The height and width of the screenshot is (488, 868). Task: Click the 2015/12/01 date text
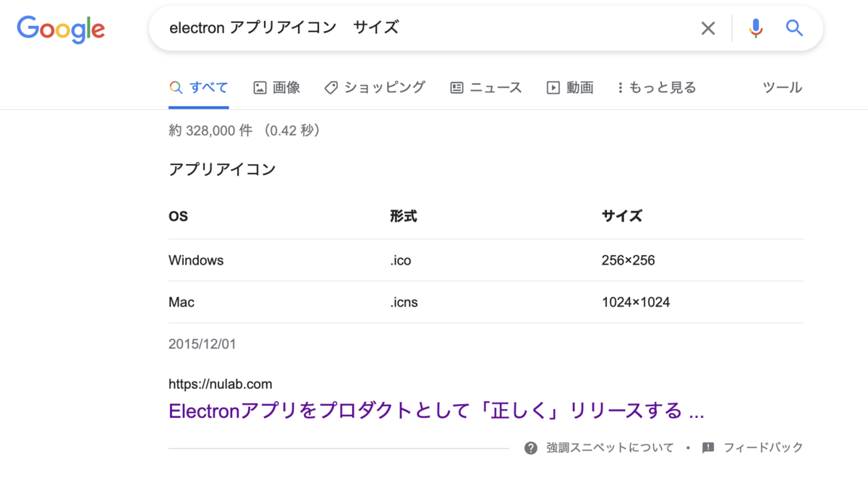coord(203,344)
